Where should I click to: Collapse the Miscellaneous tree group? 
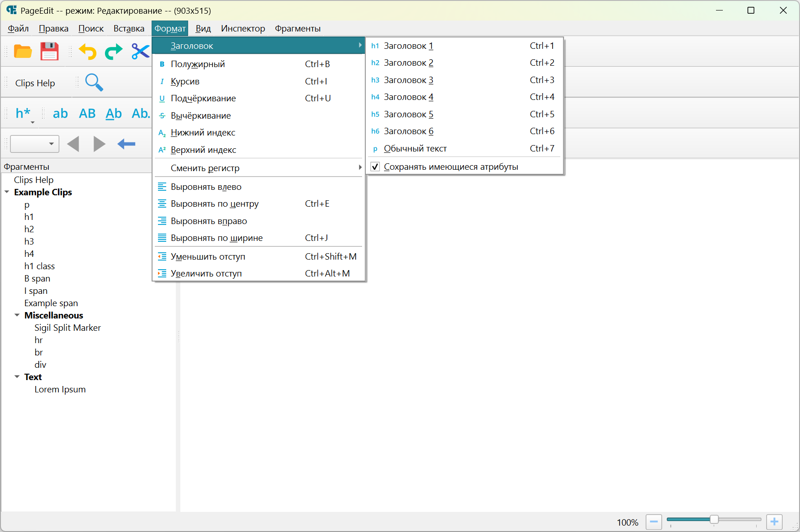[x=17, y=315]
